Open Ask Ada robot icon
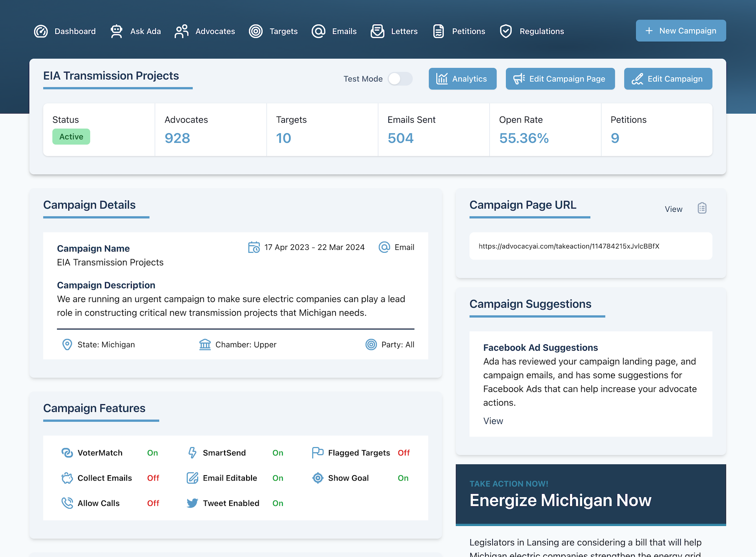The height and width of the screenshot is (557, 756). [x=116, y=31]
